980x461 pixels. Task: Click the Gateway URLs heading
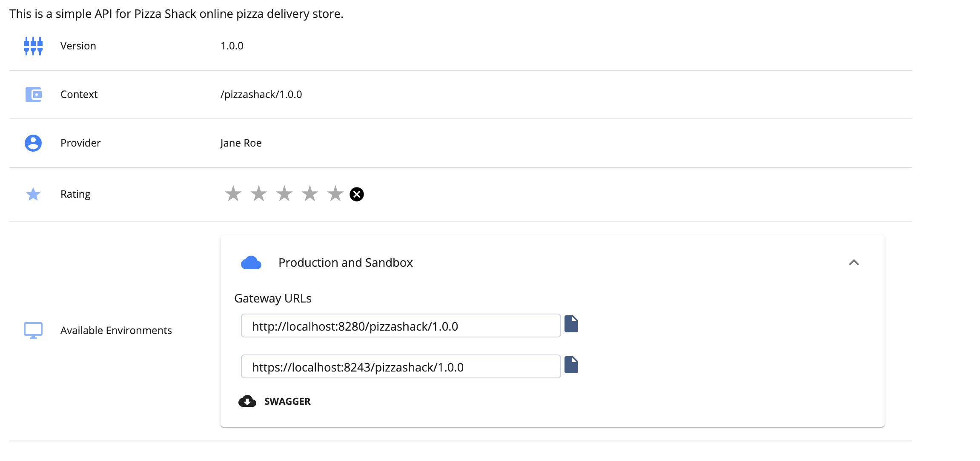tap(273, 298)
